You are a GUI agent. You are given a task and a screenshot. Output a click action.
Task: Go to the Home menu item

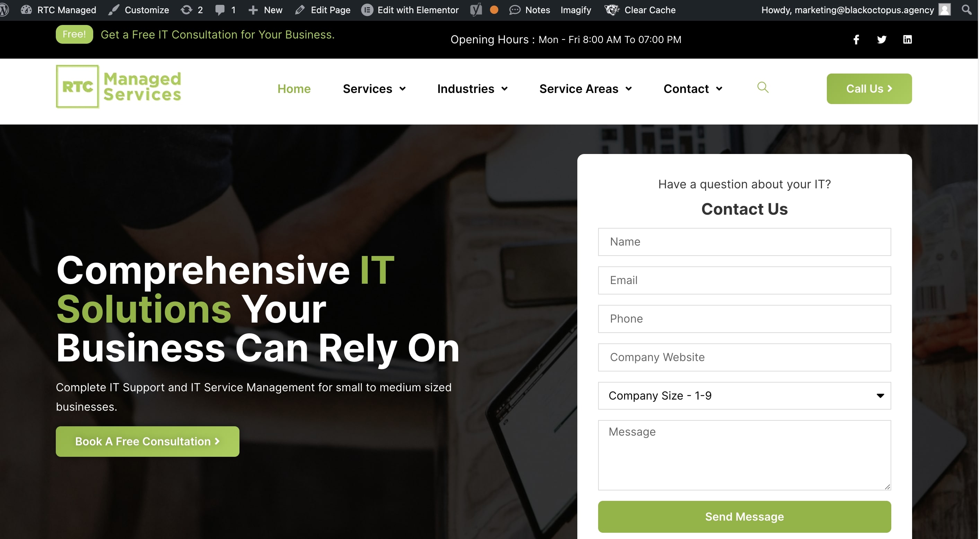(x=294, y=89)
